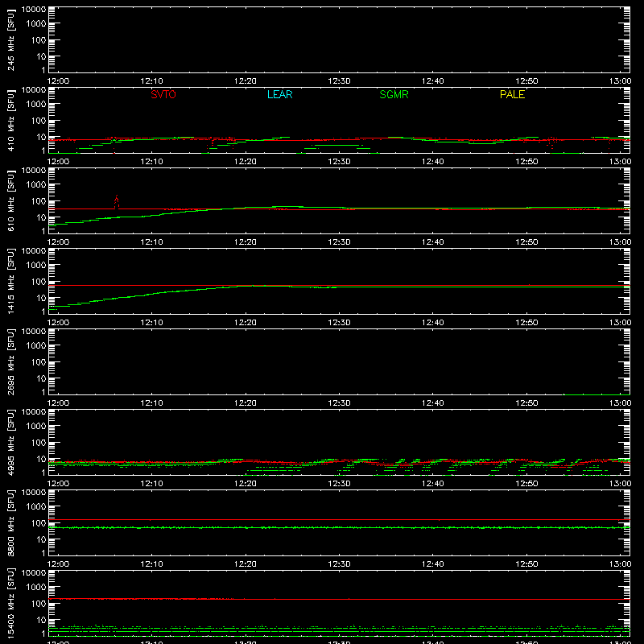The height and width of the screenshot is (644, 644).
Task: Click the 10000 y-tick in 2695 MHz panel
Action: click(34, 332)
